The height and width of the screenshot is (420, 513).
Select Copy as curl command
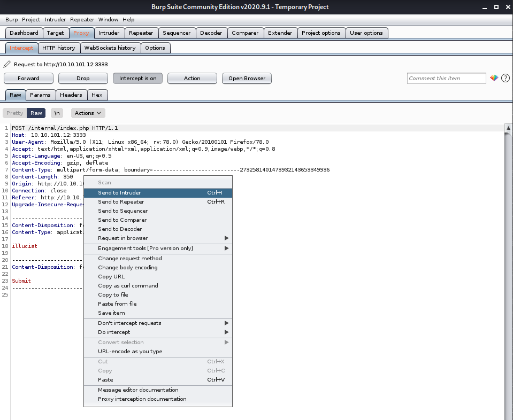coord(158,286)
